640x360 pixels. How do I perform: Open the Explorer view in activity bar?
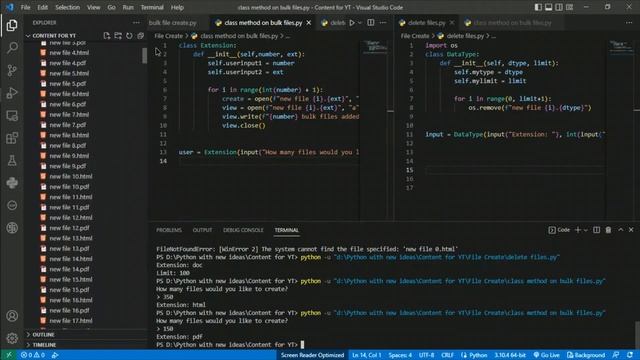click(12, 25)
